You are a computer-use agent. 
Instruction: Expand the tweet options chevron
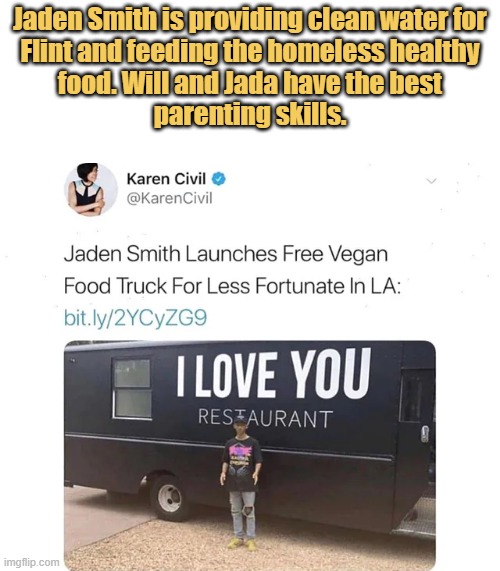click(431, 181)
